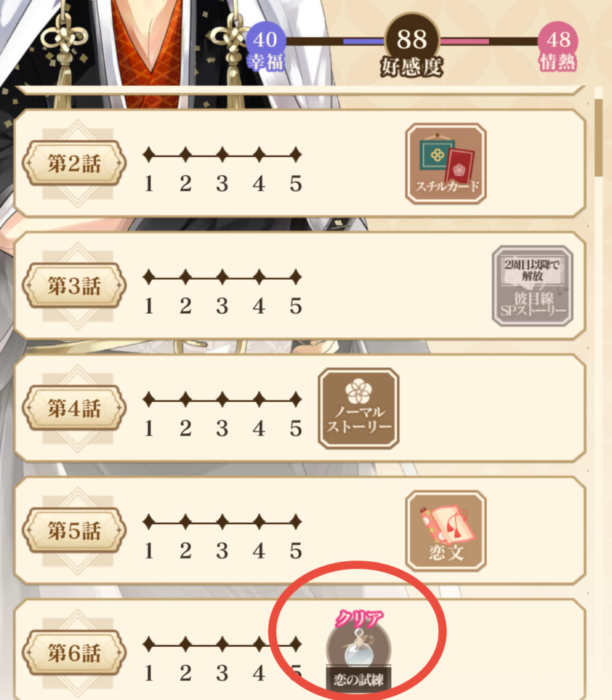
Task: Open the 第4話 chapter label
Action: tap(74, 408)
